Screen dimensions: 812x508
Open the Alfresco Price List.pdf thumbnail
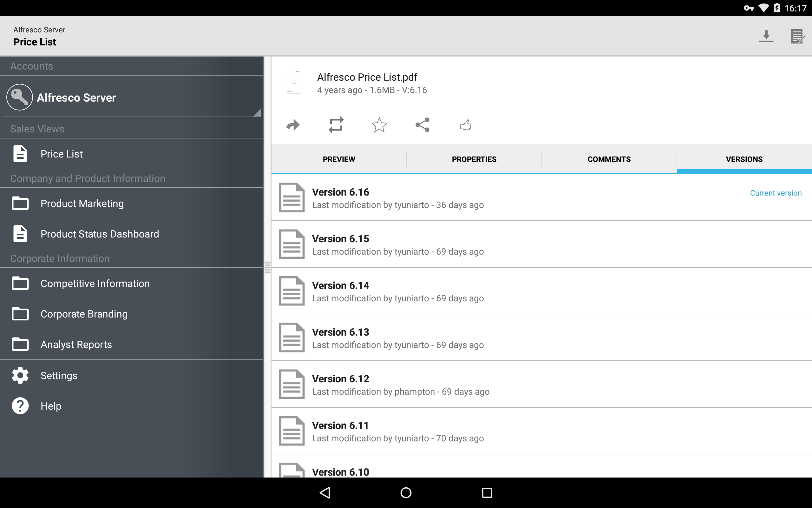point(294,82)
